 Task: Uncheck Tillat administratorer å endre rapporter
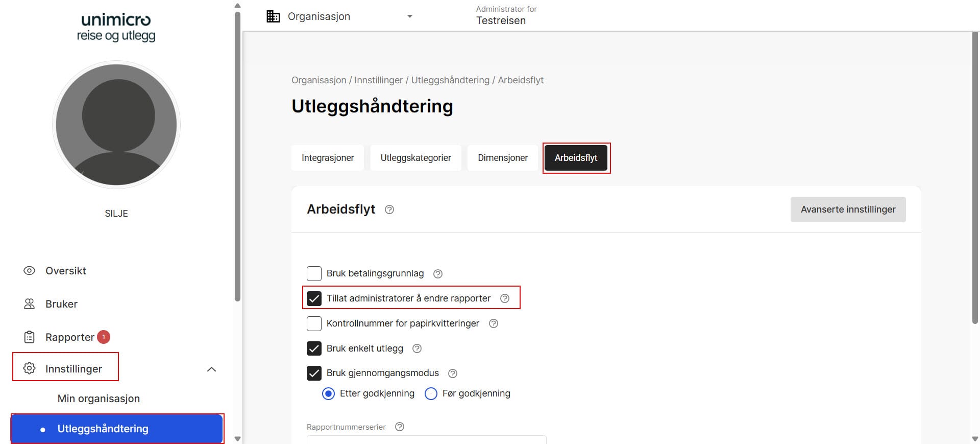click(314, 298)
